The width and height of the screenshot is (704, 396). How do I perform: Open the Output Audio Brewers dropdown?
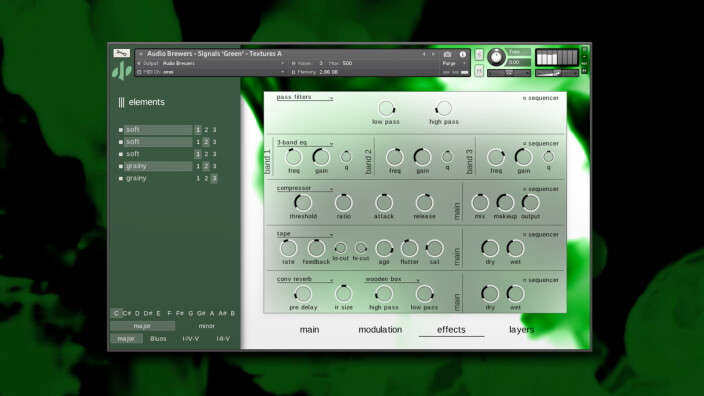tap(211, 63)
